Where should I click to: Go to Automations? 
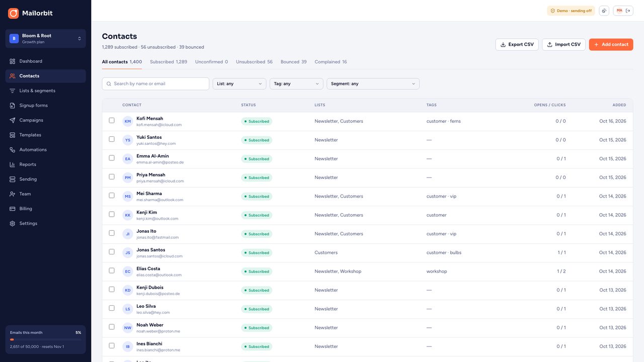(45, 150)
